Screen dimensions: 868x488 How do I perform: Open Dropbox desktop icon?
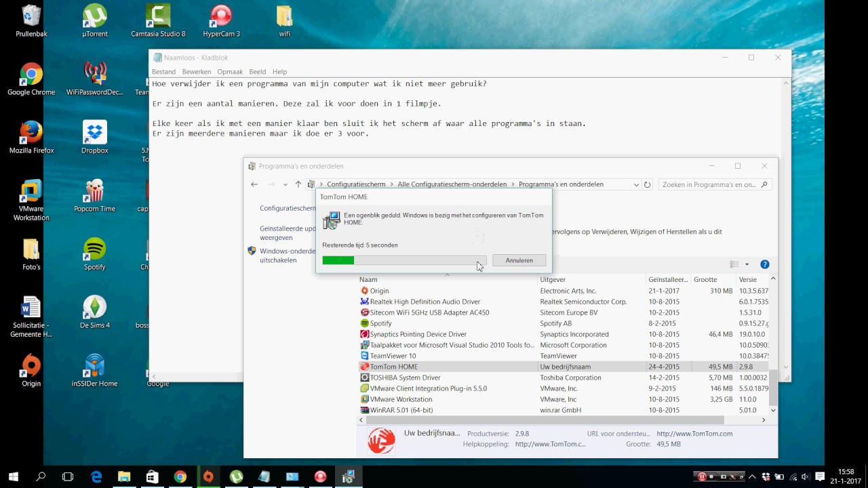(x=95, y=138)
